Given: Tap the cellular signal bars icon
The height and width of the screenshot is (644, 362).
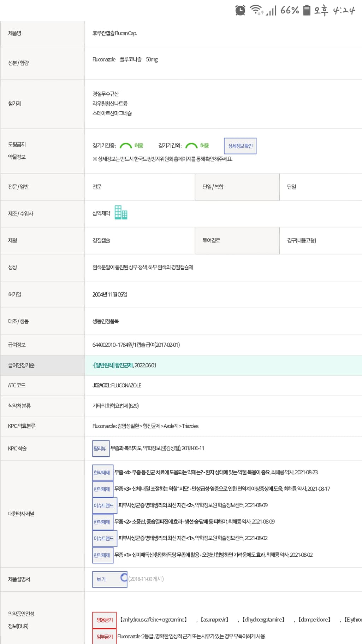Looking at the screenshot, I should coord(271,10).
